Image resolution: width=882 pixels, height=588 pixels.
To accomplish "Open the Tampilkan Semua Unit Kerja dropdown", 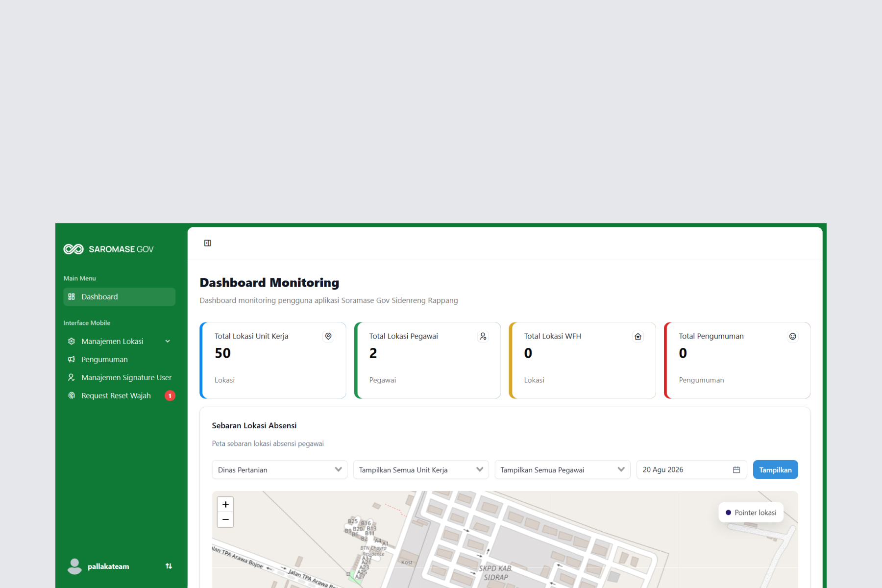I will 421,470.
